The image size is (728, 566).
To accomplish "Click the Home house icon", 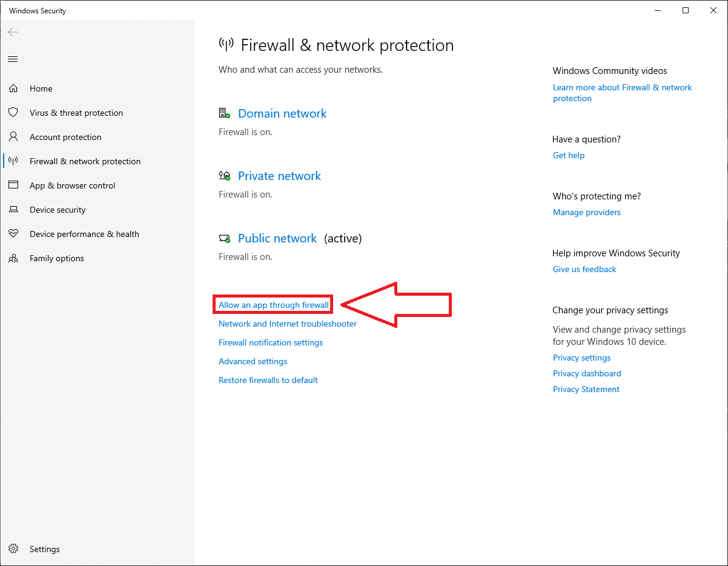I will (x=13, y=88).
